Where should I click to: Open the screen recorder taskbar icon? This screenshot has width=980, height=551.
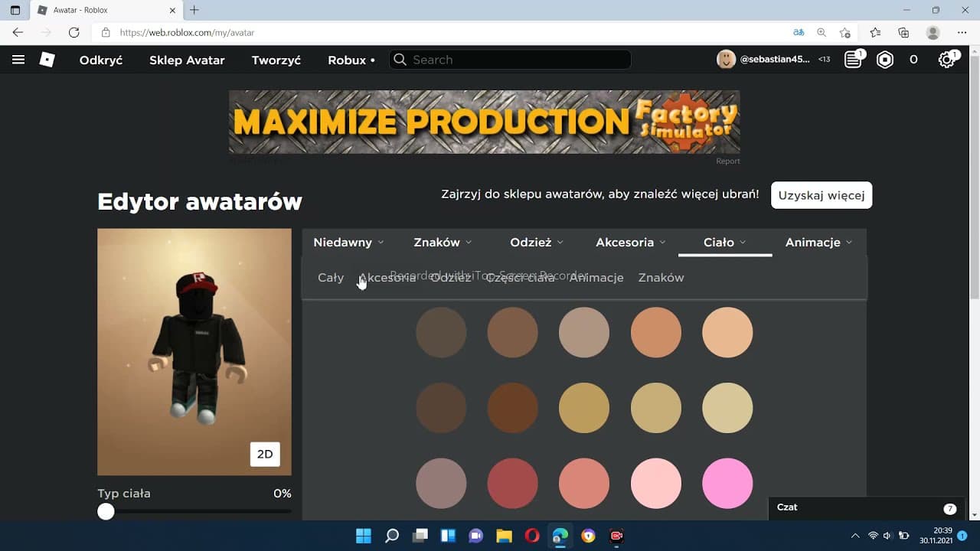[x=616, y=536]
